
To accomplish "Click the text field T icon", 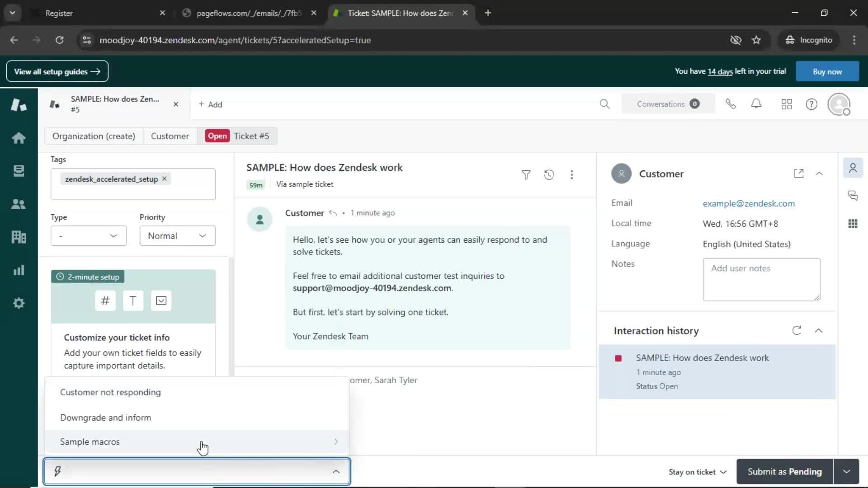I will (x=133, y=301).
